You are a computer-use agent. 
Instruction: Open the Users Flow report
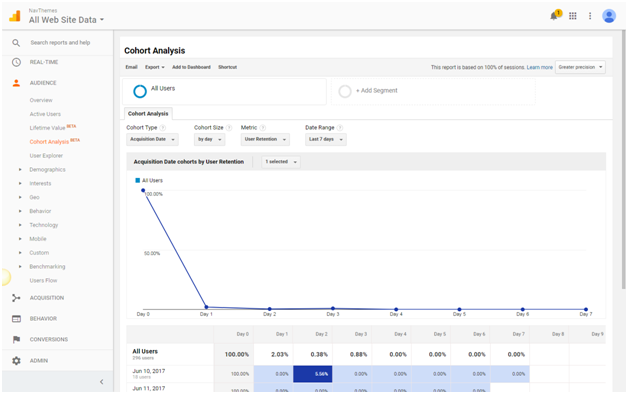click(x=43, y=281)
